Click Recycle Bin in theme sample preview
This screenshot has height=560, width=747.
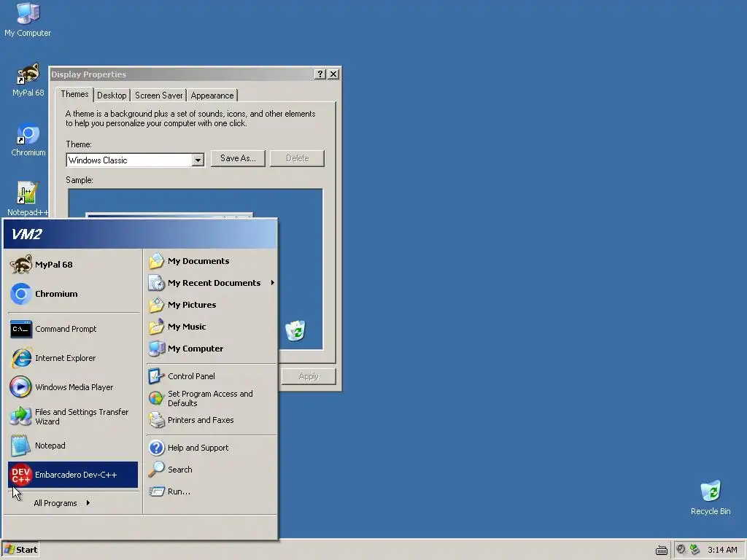tap(295, 330)
